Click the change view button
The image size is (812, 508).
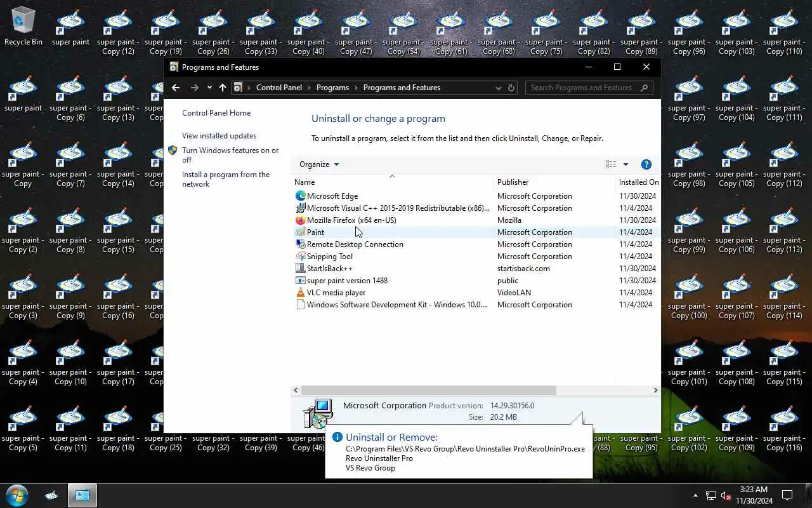[x=610, y=164]
